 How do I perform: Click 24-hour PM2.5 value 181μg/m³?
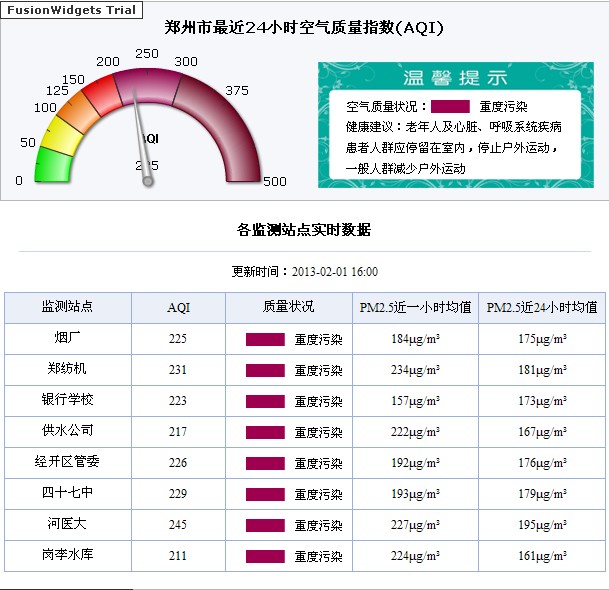(542, 370)
